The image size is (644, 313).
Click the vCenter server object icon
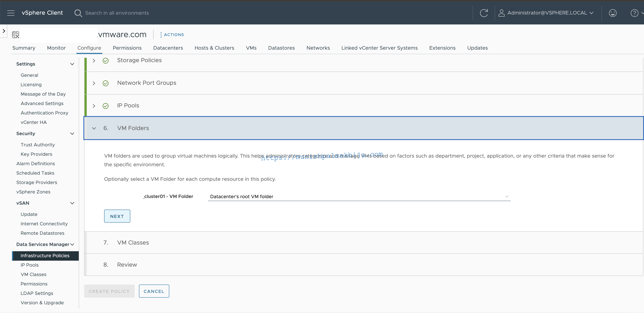15,35
